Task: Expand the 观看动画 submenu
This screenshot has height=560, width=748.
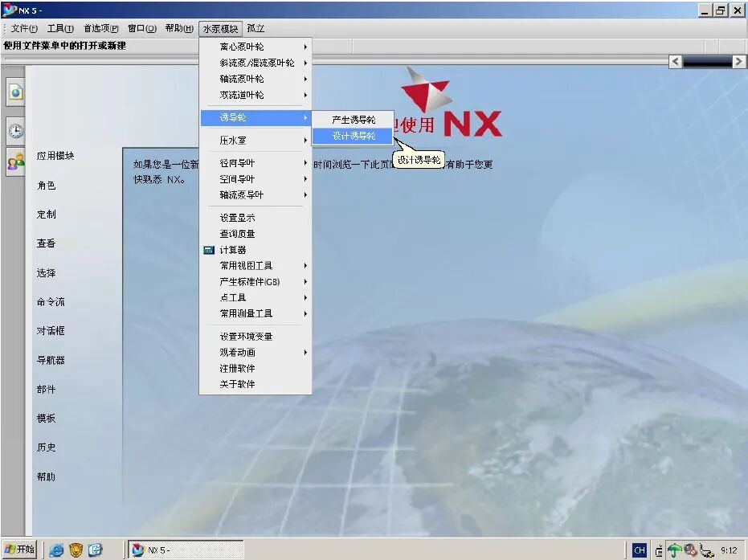Action: click(x=255, y=353)
